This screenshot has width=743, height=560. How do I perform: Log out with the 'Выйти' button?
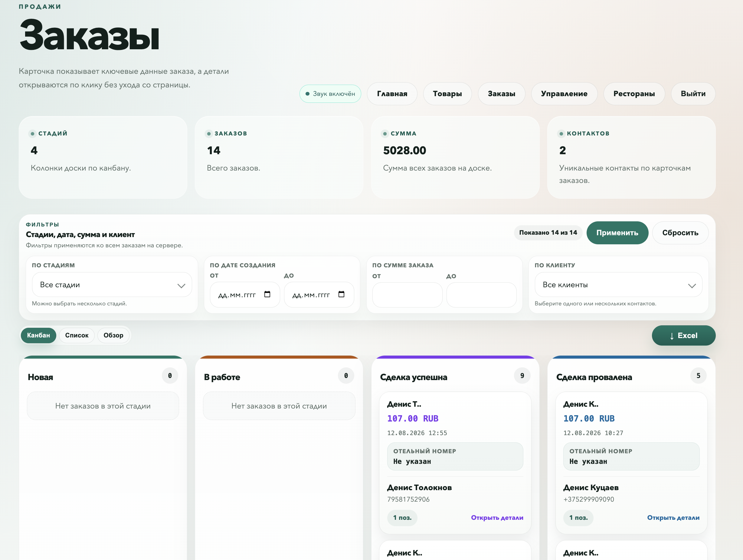(693, 94)
